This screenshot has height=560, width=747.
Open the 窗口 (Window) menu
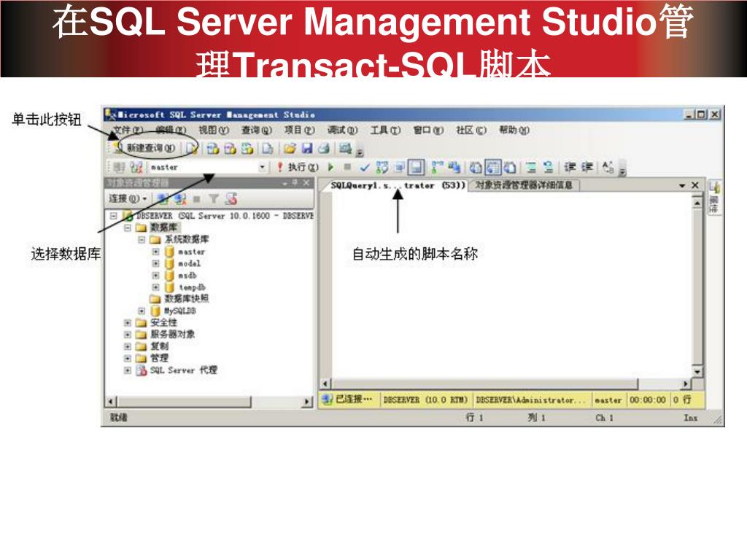427,130
